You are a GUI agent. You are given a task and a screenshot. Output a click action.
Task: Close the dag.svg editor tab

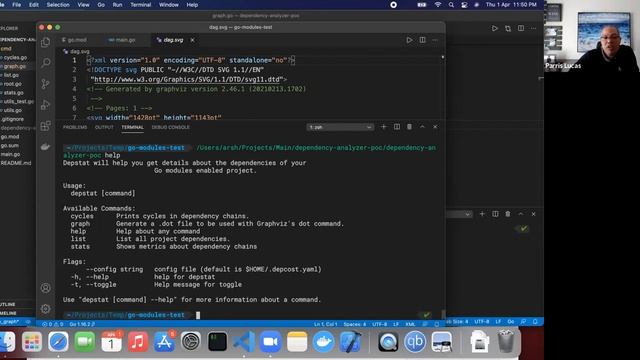click(x=192, y=40)
